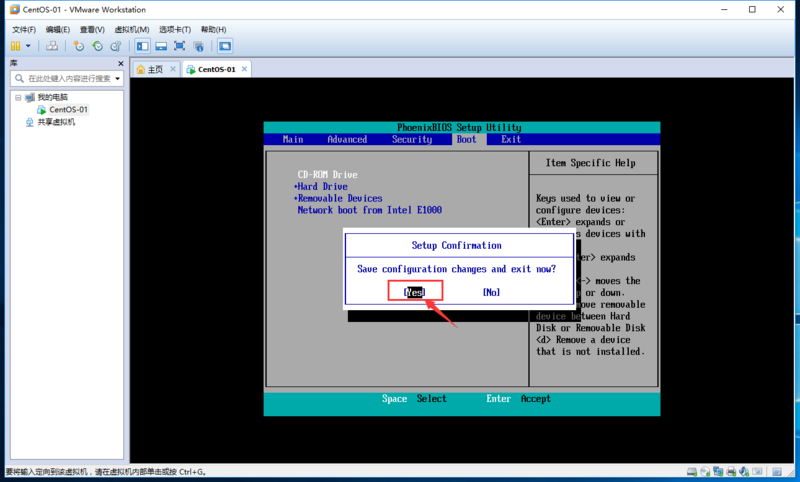Open the BIOS Main menu tab
The image size is (800, 482).
pyautogui.click(x=293, y=139)
